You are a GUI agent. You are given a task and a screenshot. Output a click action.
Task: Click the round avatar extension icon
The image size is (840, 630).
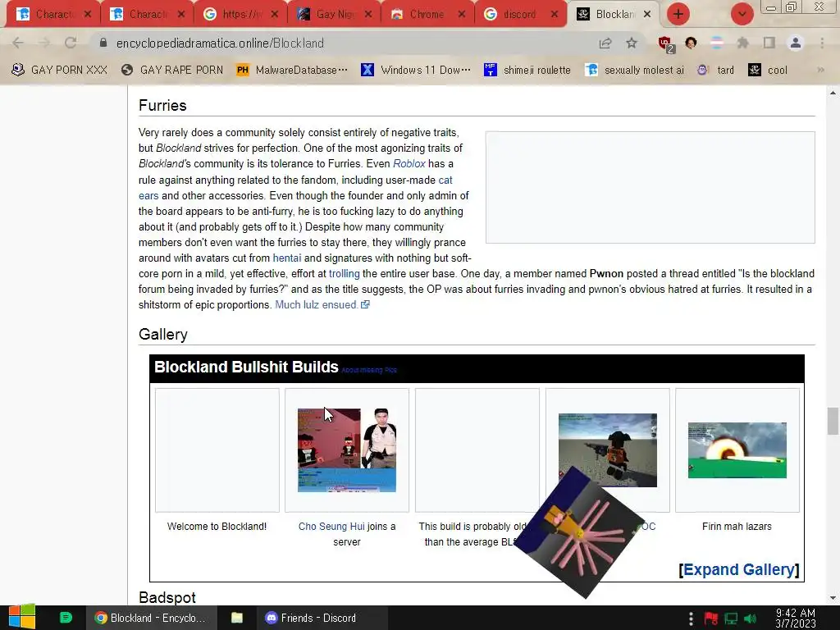click(x=691, y=43)
